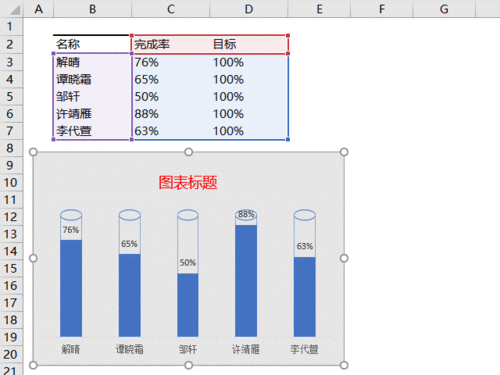500x375 pixels.
Task: Select row 20 header
Action: click(x=10, y=354)
